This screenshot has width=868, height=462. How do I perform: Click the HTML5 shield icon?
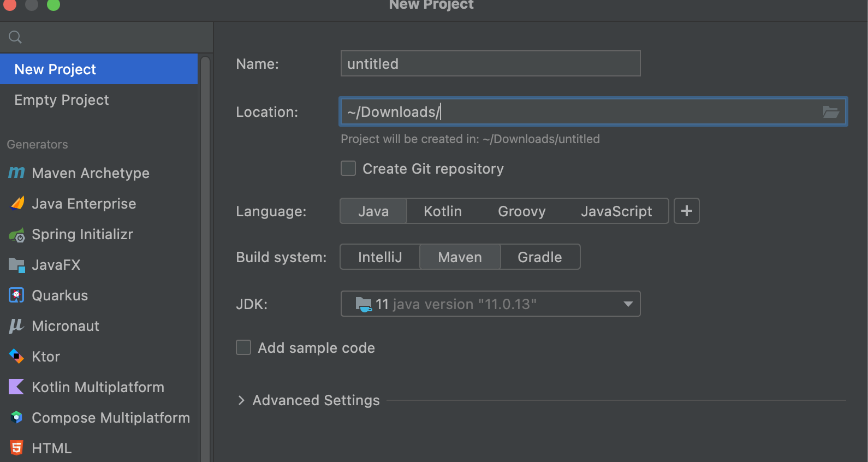[x=16, y=448]
